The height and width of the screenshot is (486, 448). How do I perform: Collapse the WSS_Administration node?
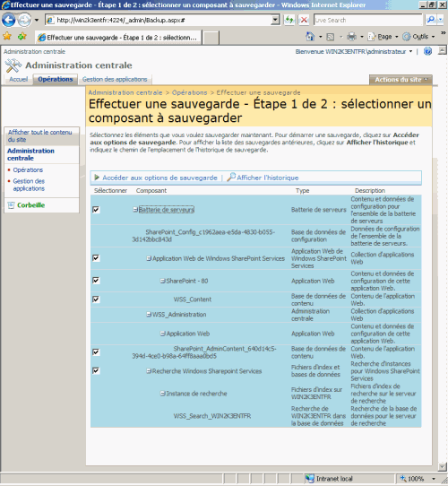coord(149,315)
